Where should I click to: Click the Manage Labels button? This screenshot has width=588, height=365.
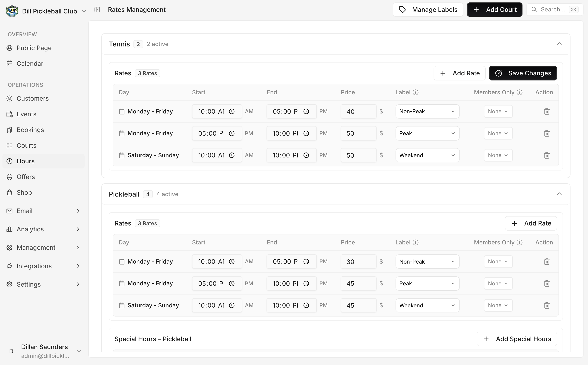pyautogui.click(x=428, y=10)
